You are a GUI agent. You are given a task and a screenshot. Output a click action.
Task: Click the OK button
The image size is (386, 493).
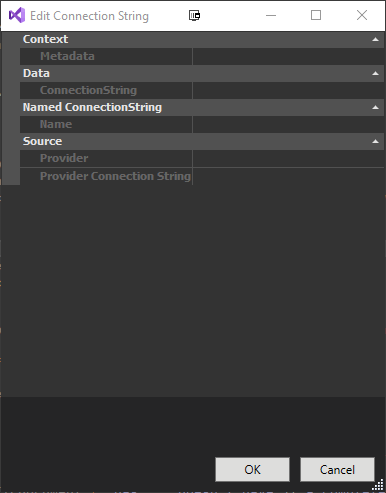click(x=252, y=469)
